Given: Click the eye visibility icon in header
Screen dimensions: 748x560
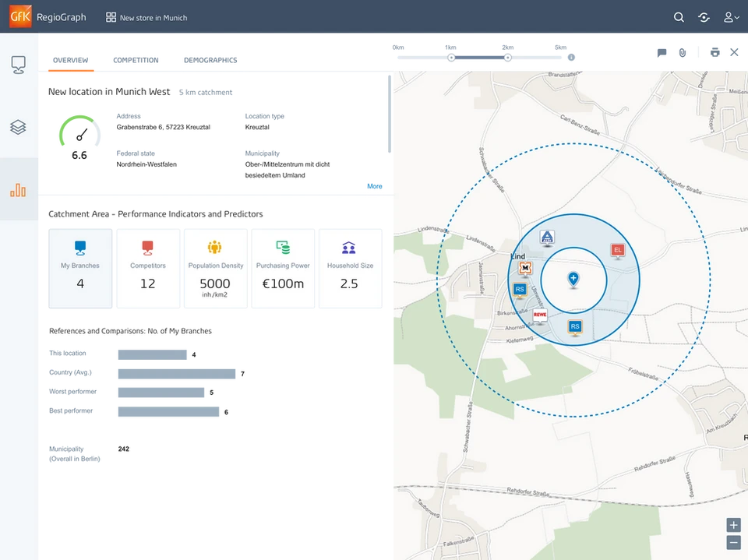Looking at the screenshot, I should [x=704, y=18].
